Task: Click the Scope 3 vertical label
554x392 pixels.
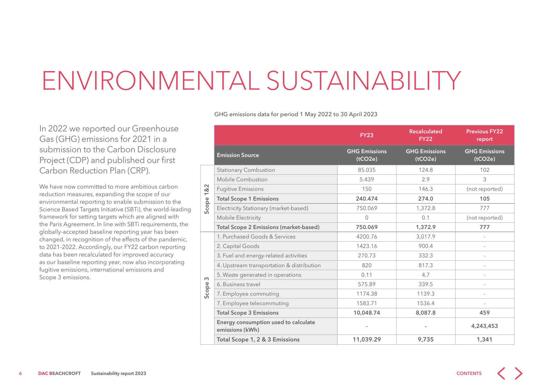Action: (x=207, y=288)
